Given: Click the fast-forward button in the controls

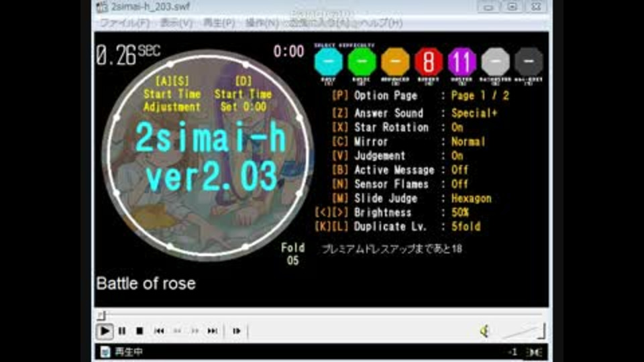Looking at the screenshot, I should (x=195, y=330).
